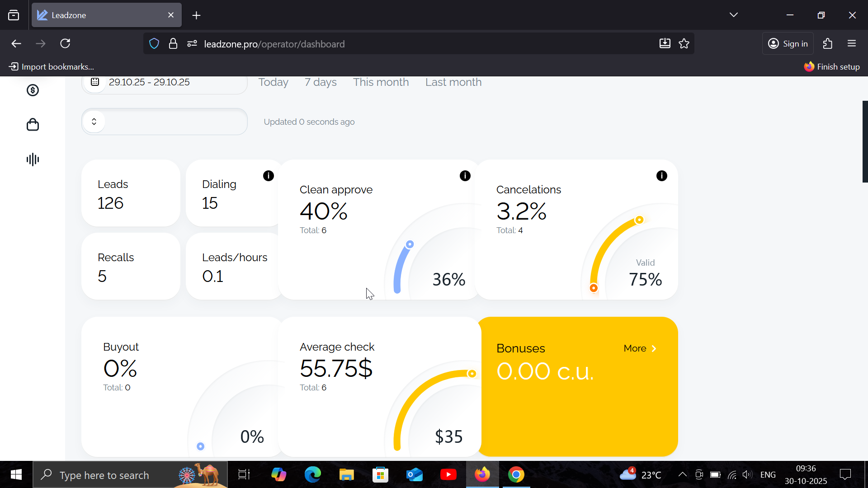This screenshot has width=868, height=488.
Task: Open Chrome from the Windows taskbar
Action: tap(516, 475)
